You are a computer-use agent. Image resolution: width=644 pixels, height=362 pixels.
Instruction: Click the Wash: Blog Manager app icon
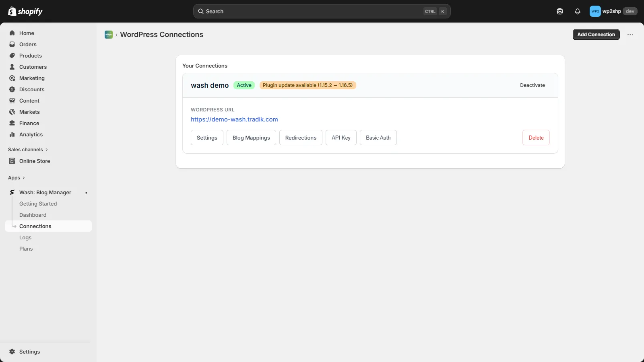coord(12,192)
